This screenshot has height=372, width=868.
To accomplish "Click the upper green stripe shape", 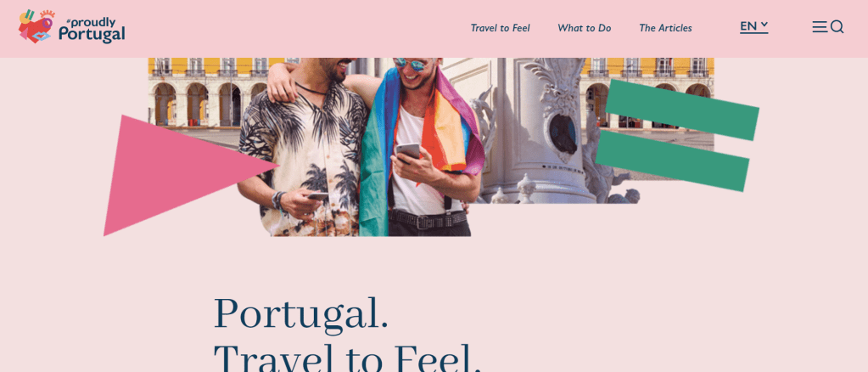I will pos(682,110).
